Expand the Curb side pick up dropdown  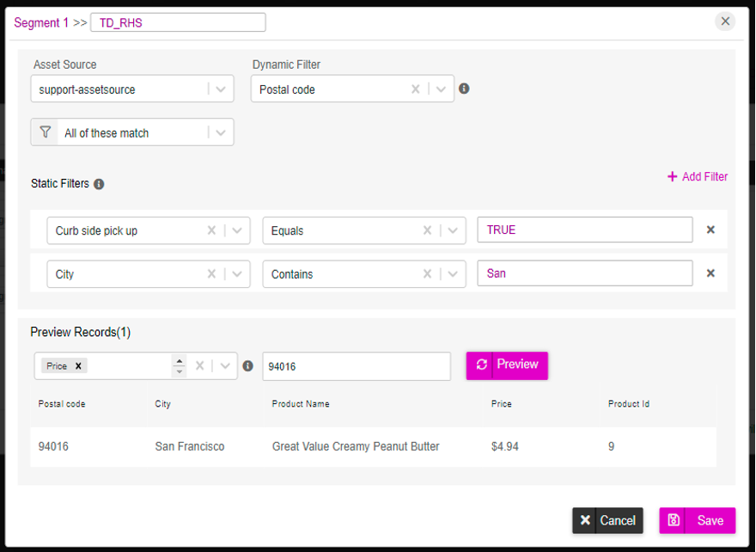237,230
